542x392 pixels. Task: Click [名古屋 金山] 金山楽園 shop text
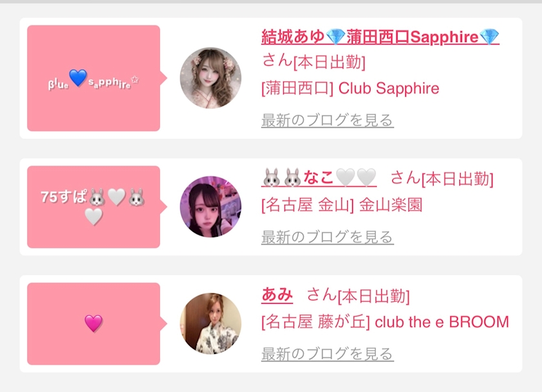[x=342, y=205]
